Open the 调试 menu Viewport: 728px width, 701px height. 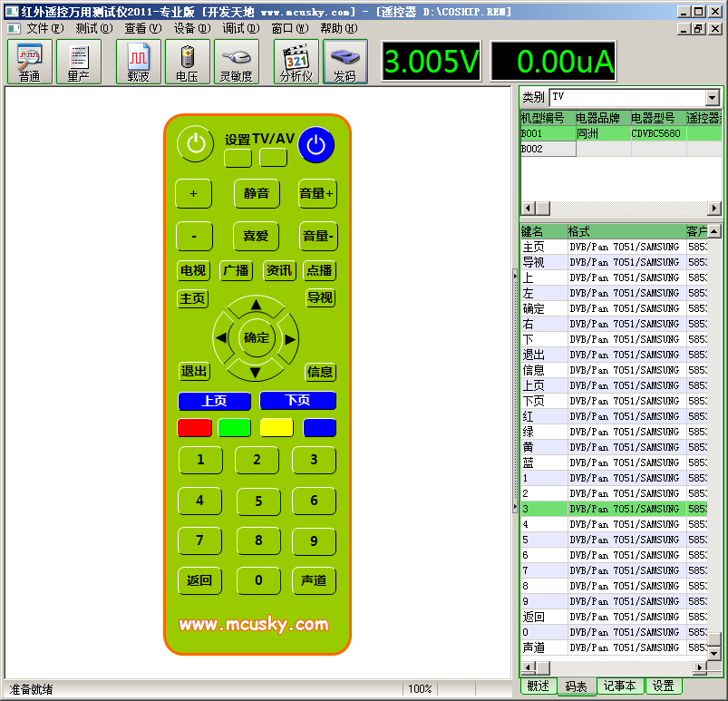[x=239, y=28]
